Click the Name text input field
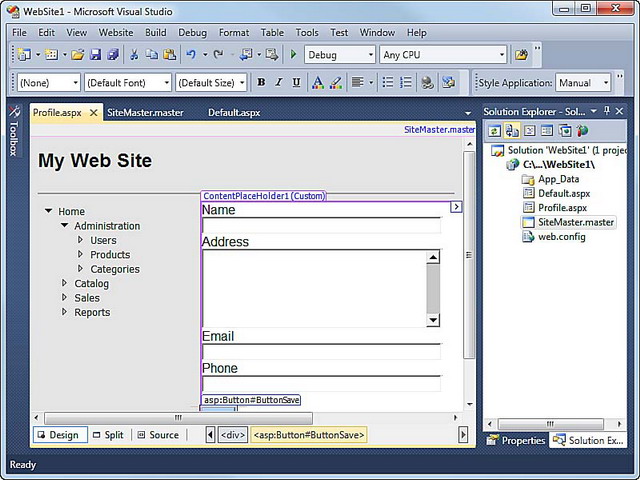Screen dimensions: 640x480 coord(322,225)
